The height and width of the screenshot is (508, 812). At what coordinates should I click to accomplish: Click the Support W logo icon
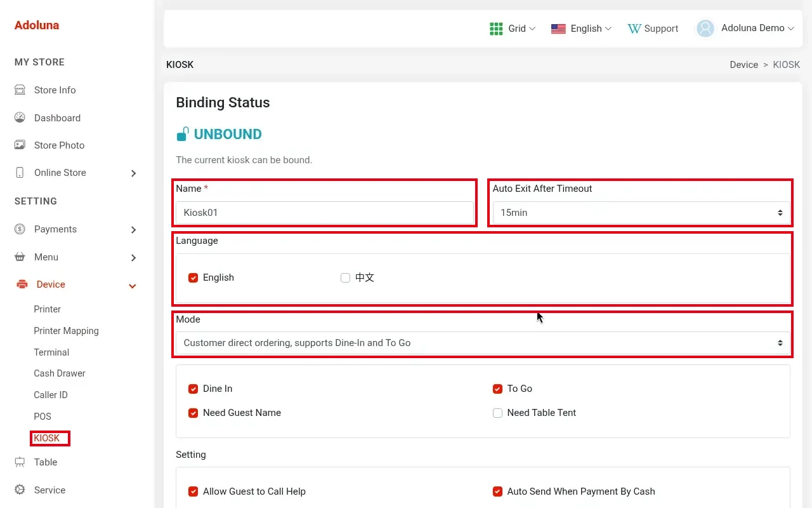coord(634,29)
